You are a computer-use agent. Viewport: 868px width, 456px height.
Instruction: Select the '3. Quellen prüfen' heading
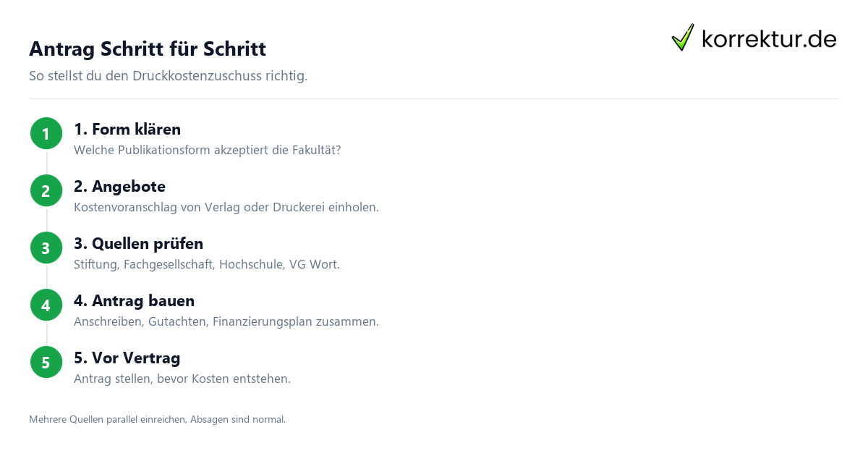[x=138, y=244]
